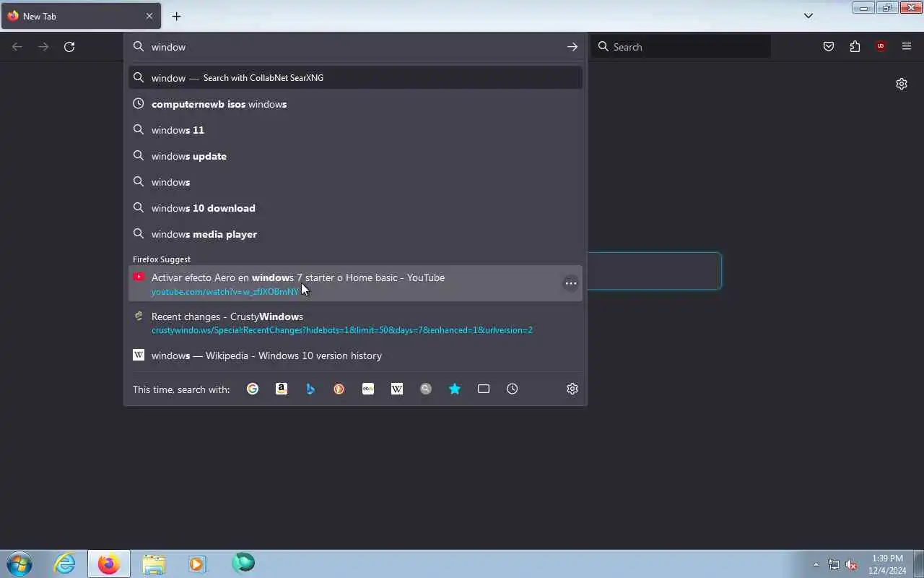The height and width of the screenshot is (578, 924).
Task: Expand the list all tabs chevron
Action: pyautogui.click(x=808, y=16)
